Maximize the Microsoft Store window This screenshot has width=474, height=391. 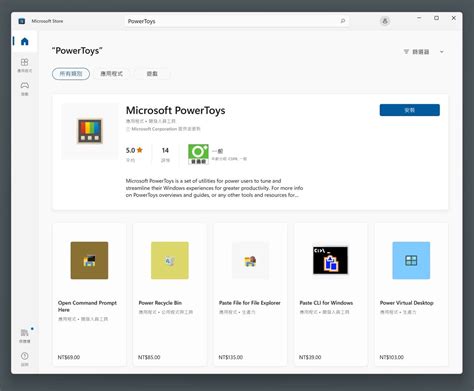click(436, 18)
